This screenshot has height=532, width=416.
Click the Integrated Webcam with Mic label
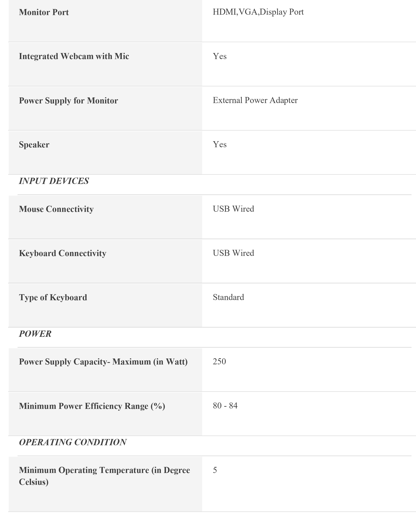tap(74, 56)
